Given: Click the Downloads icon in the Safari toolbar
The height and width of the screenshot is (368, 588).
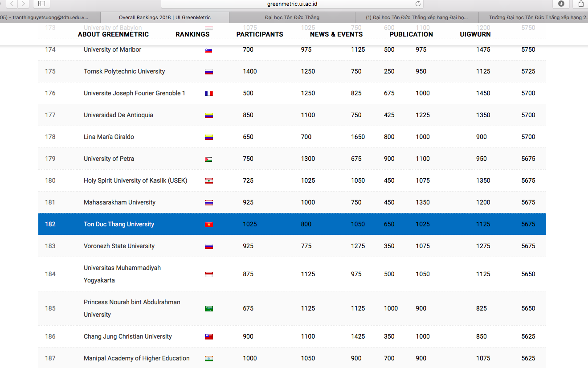Looking at the screenshot, I should pos(561,4).
